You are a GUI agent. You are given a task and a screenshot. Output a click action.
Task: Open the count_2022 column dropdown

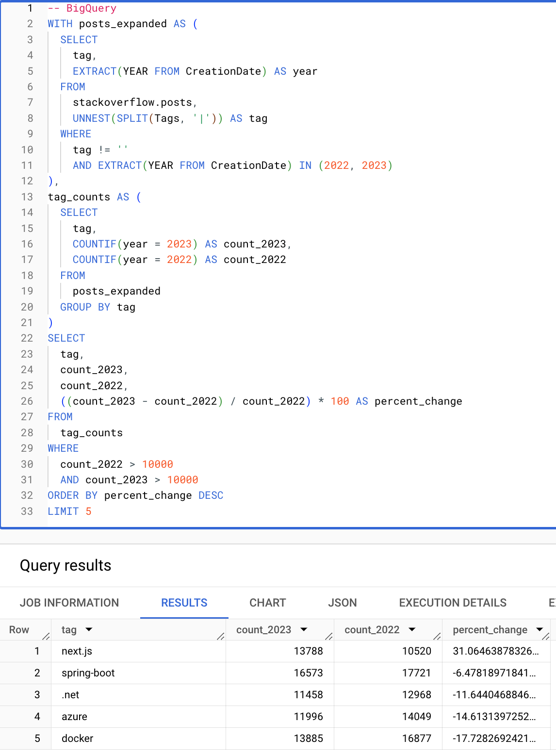412,629
